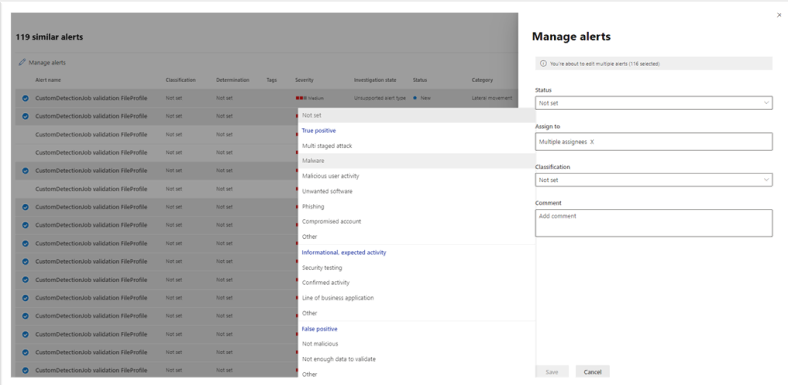
Task: Click the Cancel button
Action: pyautogui.click(x=593, y=372)
